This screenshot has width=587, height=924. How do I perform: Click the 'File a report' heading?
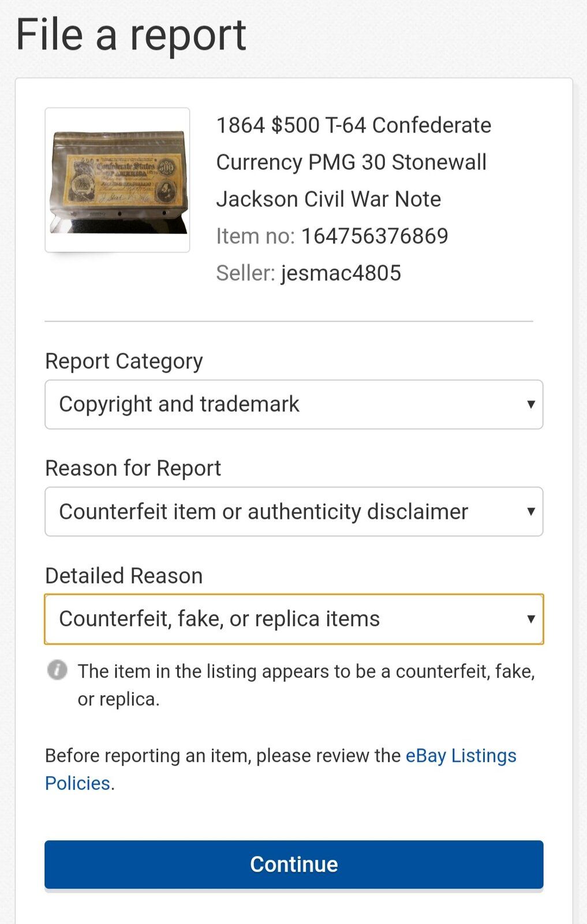(131, 35)
